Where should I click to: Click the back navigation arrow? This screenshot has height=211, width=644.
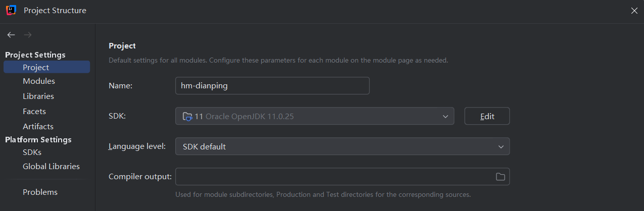[11, 35]
